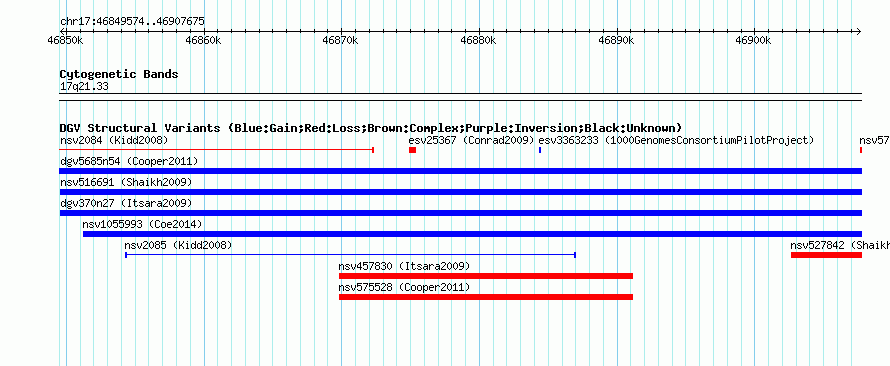890x366 pixels.
Task: Click the dgv5685n54 (Cooper2011) label
Action: pyautogui.click(x=129, y=161)
